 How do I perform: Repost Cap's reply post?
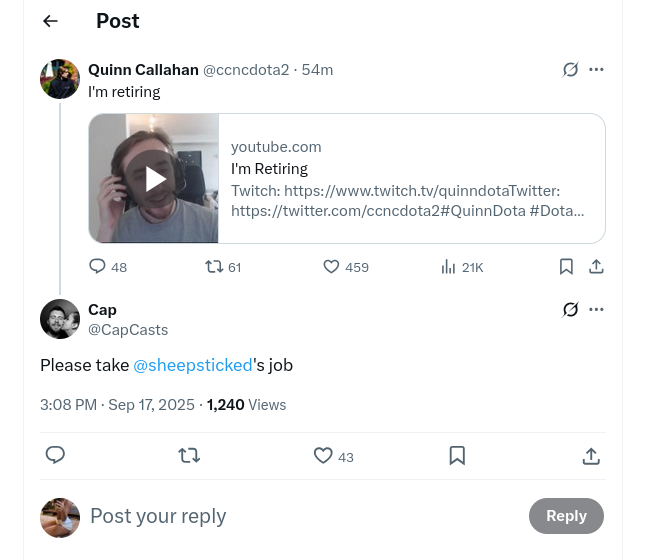point(189,456)
